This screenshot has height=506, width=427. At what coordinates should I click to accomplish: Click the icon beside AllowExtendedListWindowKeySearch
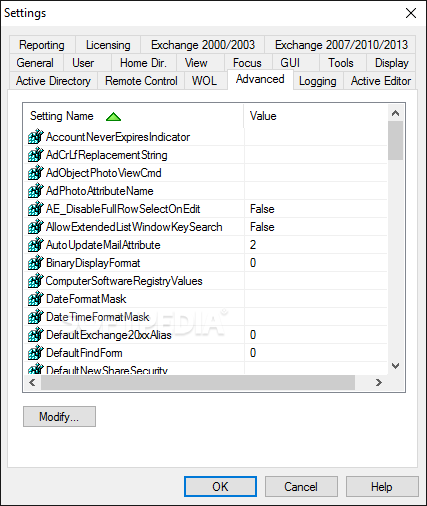tap(35, 227)
